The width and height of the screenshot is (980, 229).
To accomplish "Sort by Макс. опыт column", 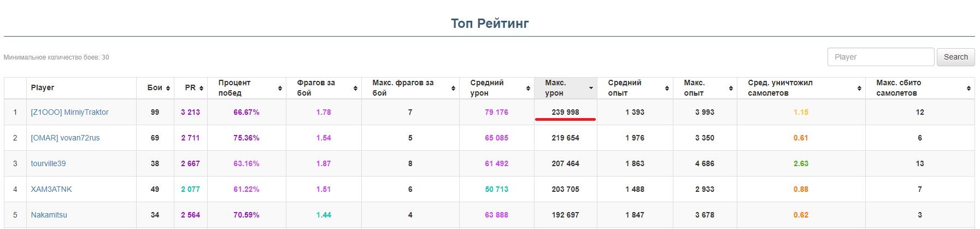I will click(731, 88).
